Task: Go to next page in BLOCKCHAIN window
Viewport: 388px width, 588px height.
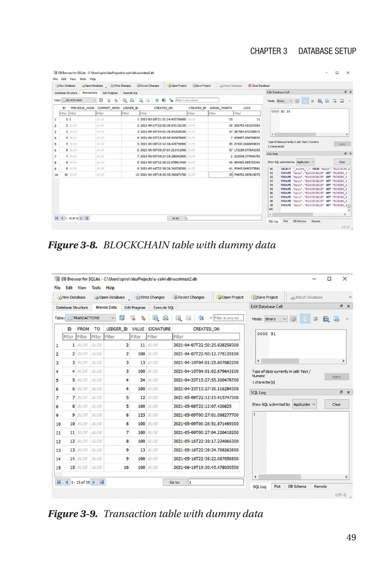Action: pyautogui.click(x=81, y=218)
